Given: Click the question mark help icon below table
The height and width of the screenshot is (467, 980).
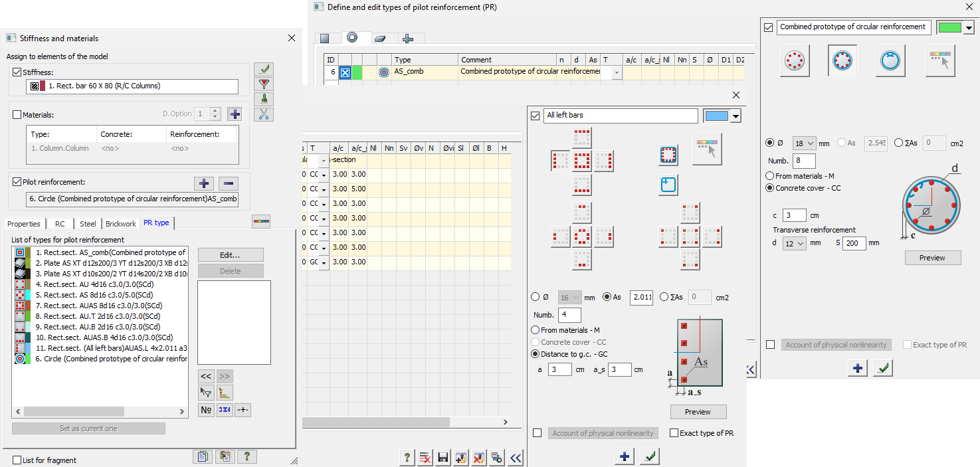Looking at the screenshot, I should pos(407,458).
